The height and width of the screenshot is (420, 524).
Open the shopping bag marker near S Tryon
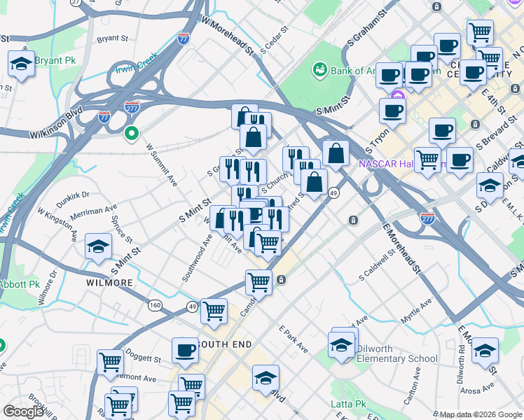pyautogui.click(x=336, y=154)
